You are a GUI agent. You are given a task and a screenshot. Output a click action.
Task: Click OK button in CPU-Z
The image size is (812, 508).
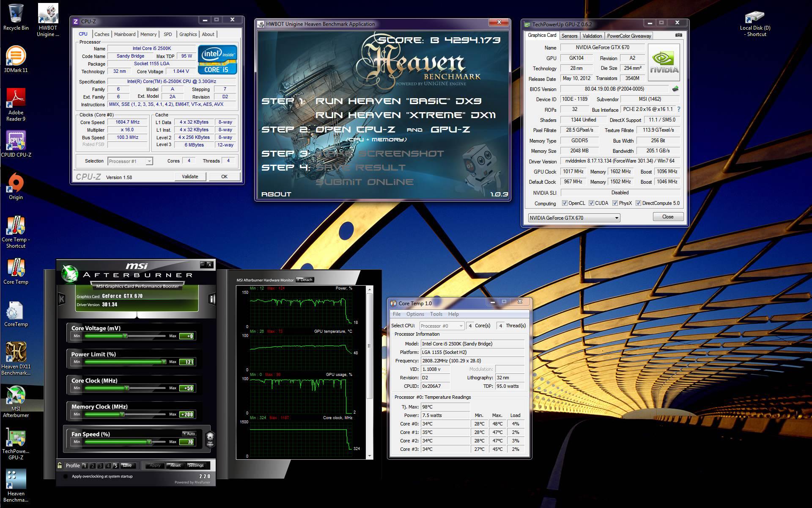(x=224, y=177)
